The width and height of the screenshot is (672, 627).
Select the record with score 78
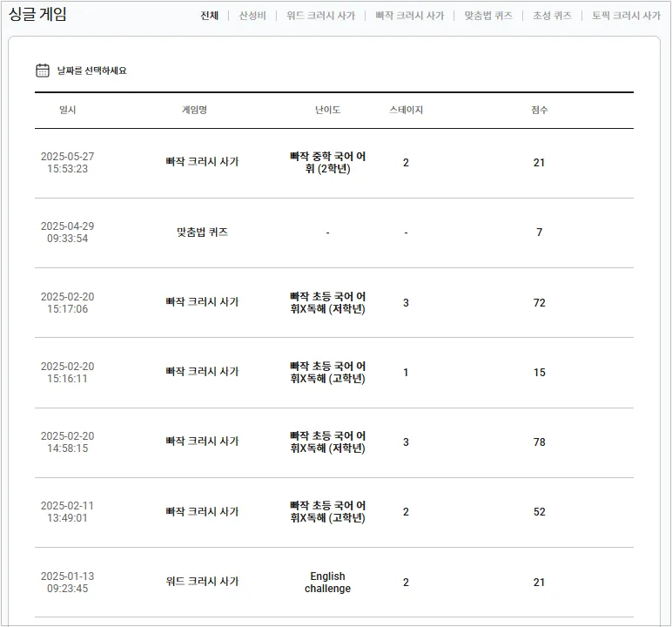point(334,442)
